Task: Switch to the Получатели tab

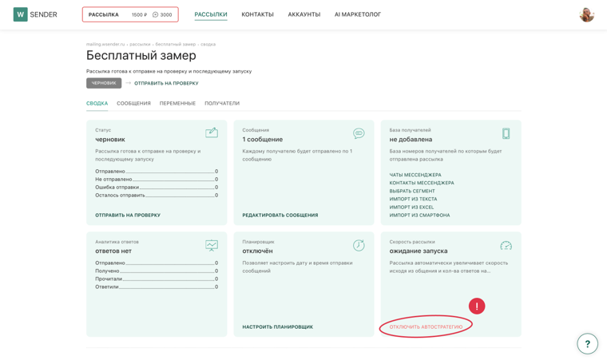Action: pos(222,103)
